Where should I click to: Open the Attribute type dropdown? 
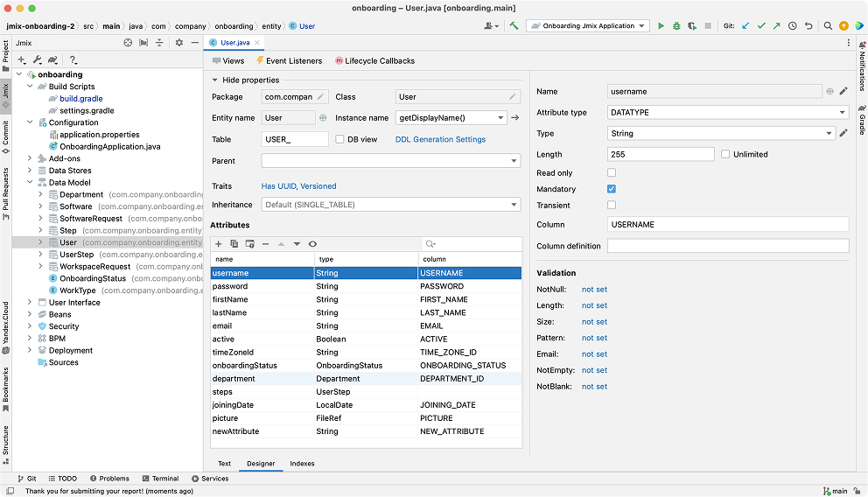coord(728,112)
